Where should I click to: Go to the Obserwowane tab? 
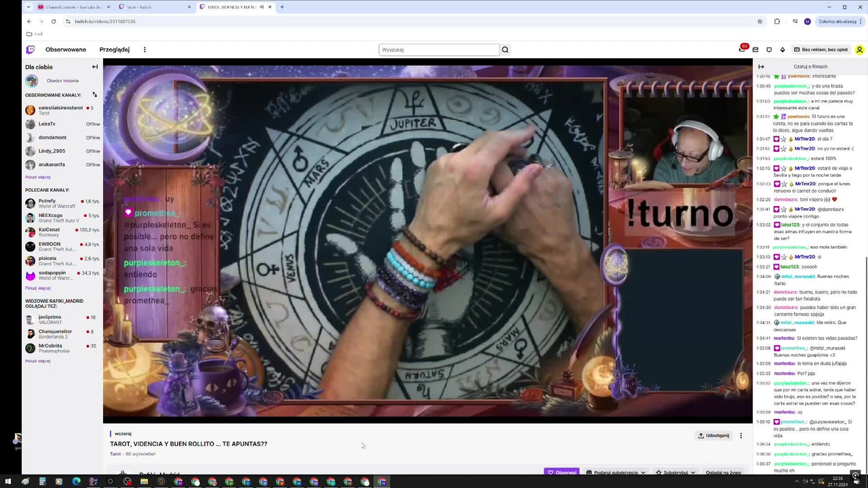(66, 49)
